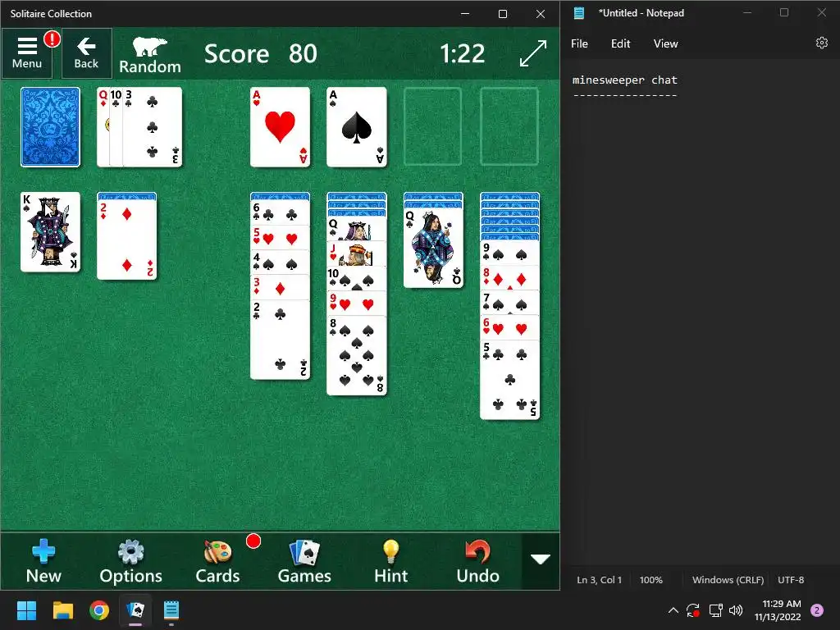Open the clock and date flyout
This screenshot has width=840, height=630.
click(x=778, y=610)
